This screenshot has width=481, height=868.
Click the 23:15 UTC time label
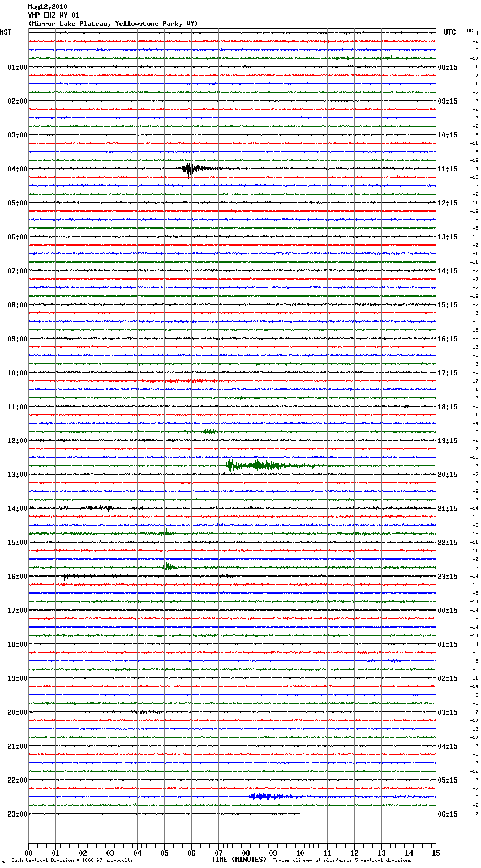tap(448, 577)
